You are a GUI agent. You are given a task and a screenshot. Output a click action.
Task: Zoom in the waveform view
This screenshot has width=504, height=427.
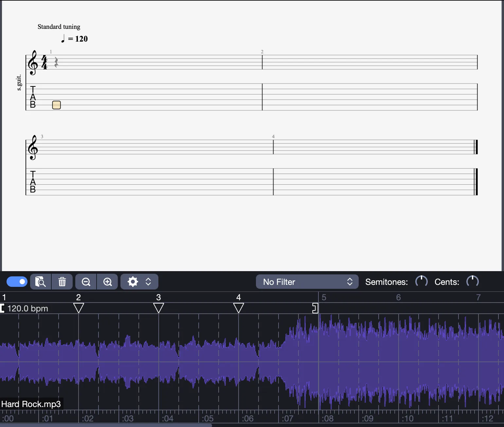point(108,282)
